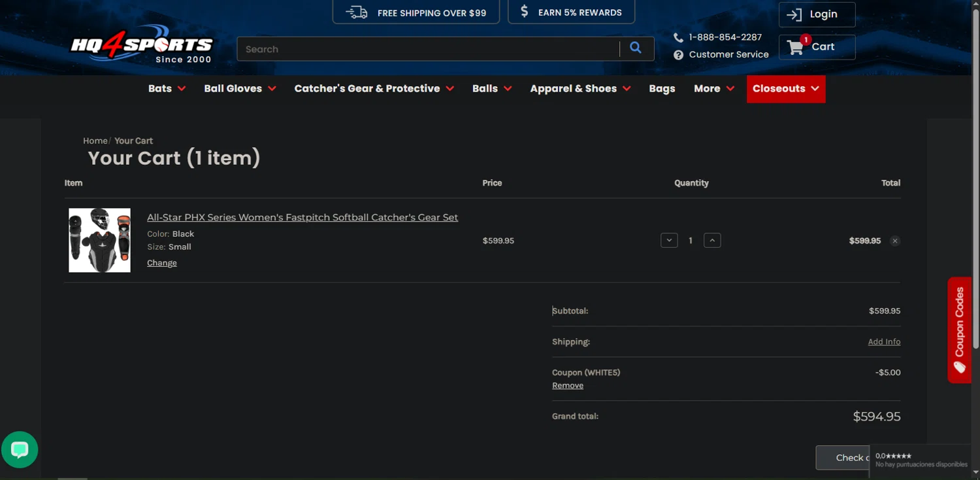Click the phone icon beside 1-888-854-2287
Screen dimensions: 980x480
678,37
